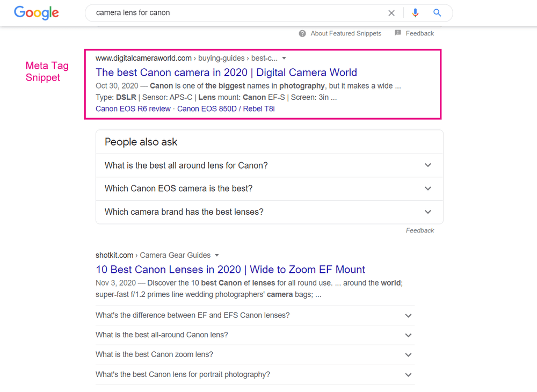The height and width of the screenshot is (392, 537).
Task: Click the shotkit.com breadcrumb text
Action: click(114, 256)
